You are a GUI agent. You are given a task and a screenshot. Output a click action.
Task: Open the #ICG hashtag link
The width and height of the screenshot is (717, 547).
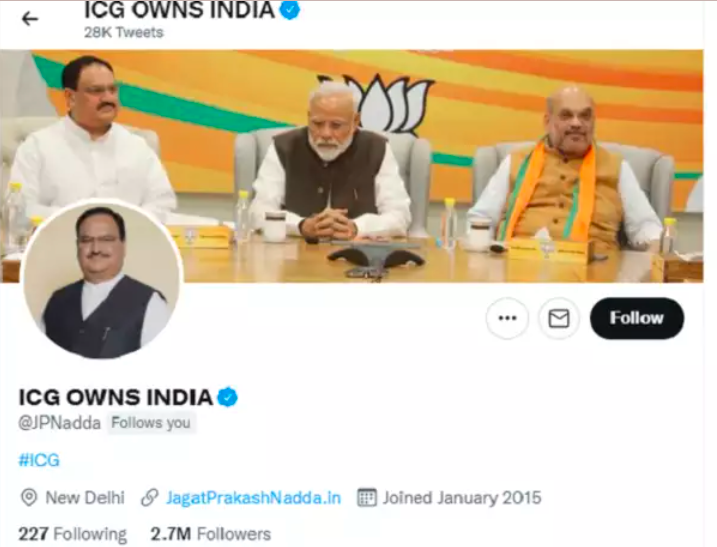point(39,460)
